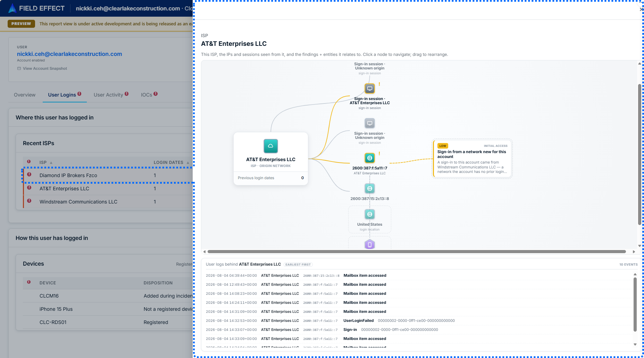Click the alert icon on User Logins tab
Viewport: 644px width, 358px height.
point(80,94)
